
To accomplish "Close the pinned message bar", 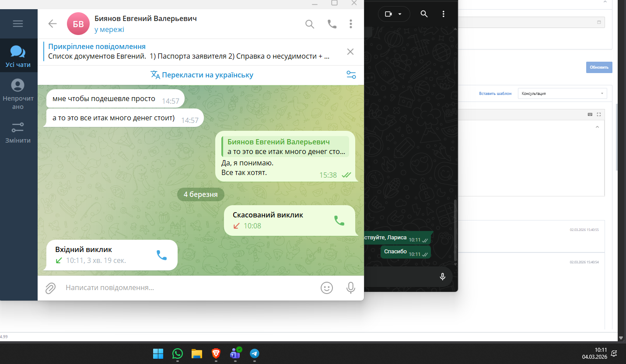I will [x=350, y=52].
